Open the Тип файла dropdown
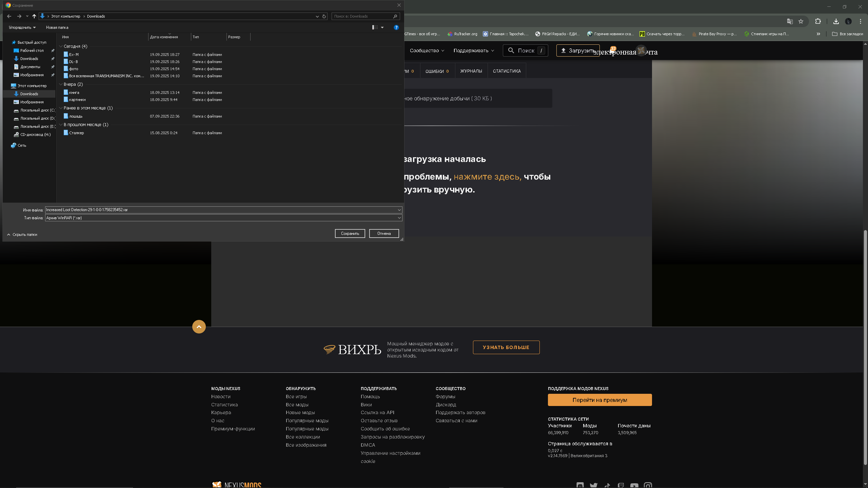Image resolution: width=868 pixels, height=488 pixels. point(399,218)
